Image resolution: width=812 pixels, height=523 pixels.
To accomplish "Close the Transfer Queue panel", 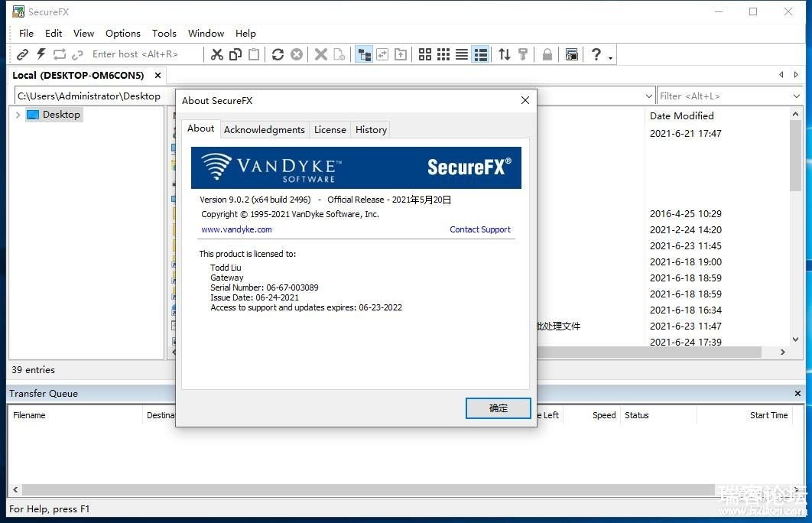I will point(797,394).
